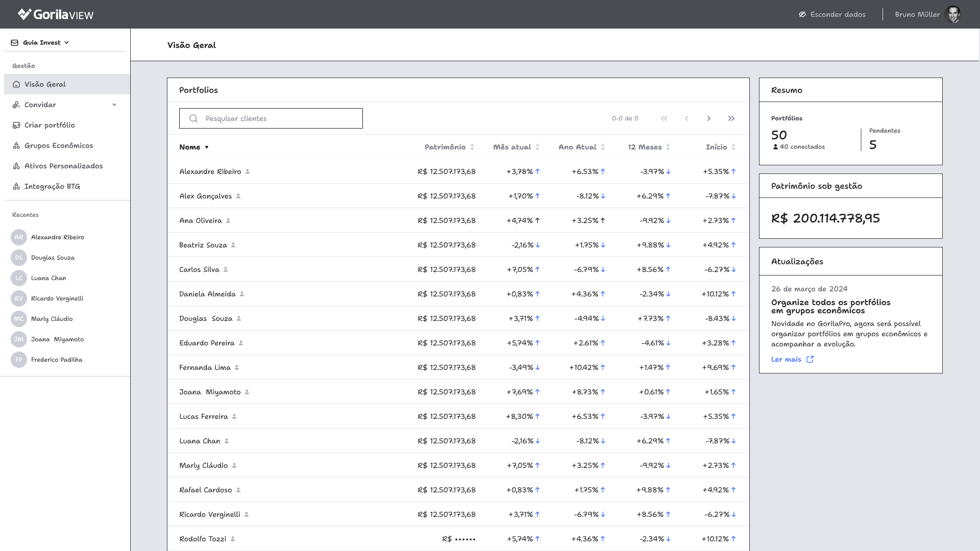Click the Ler mais link
Screen dimensions: 980x551
coord(786,359)
